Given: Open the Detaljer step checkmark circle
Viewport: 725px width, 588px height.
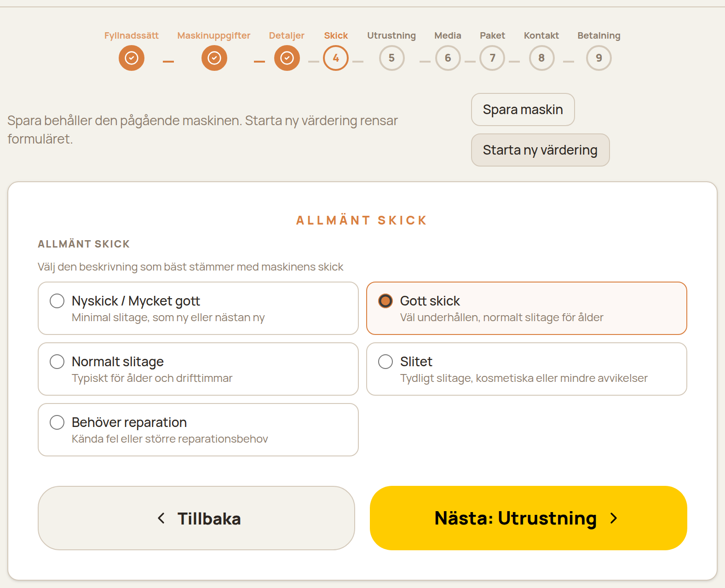Looking at the screenshot, I should 287,58.
